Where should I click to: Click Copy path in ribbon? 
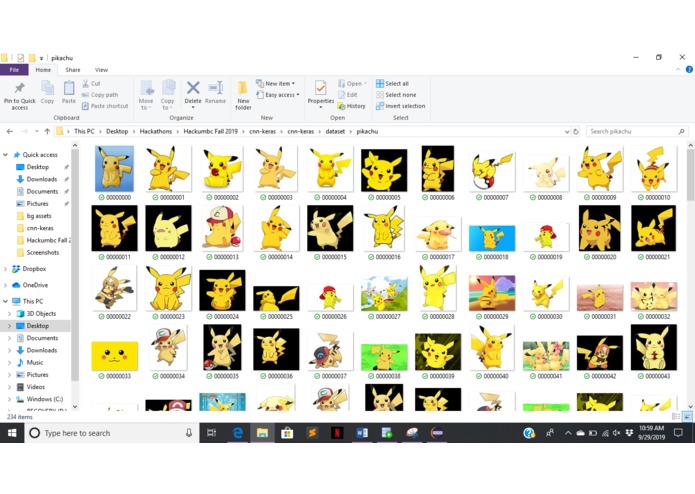(100, 95)
